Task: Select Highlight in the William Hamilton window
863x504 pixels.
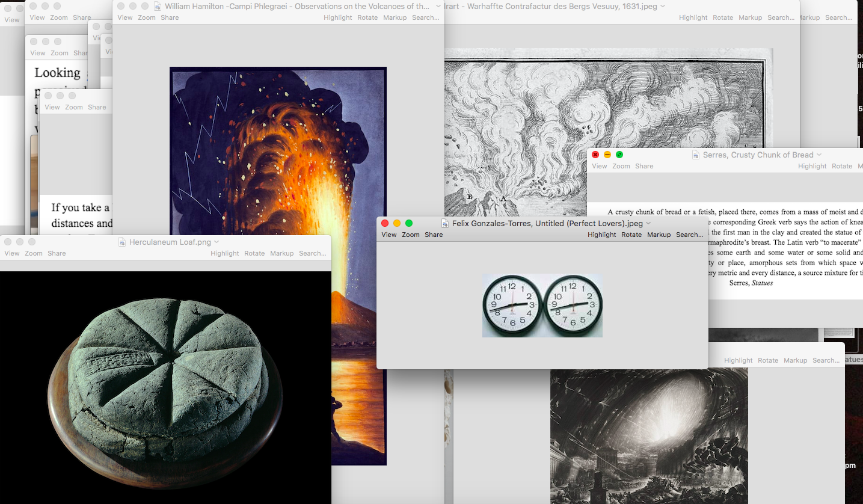Action: (x=338, y=17)
